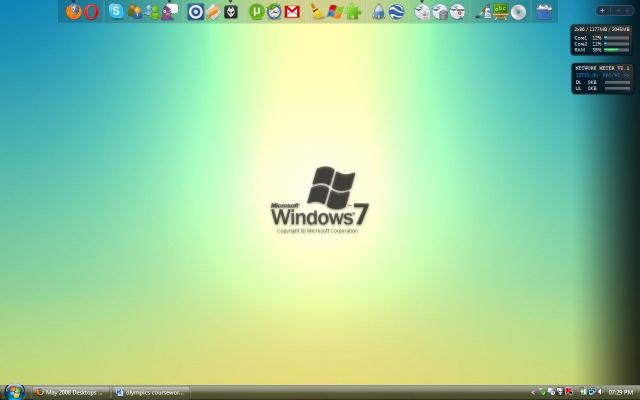Screen dimensions: 640x400
Task: Switch to May 2008 Desktops taskbar window
Action: [x=71, y=393]
